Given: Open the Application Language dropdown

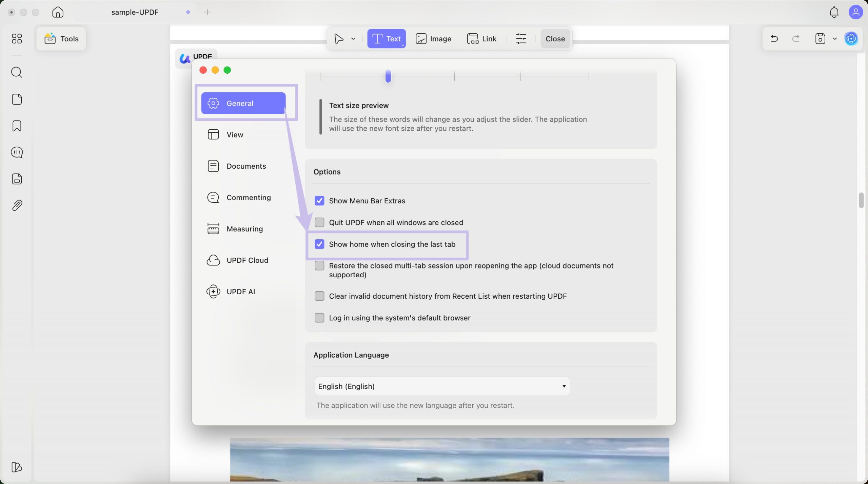Looking at the screenshot, I should [442, 386].
